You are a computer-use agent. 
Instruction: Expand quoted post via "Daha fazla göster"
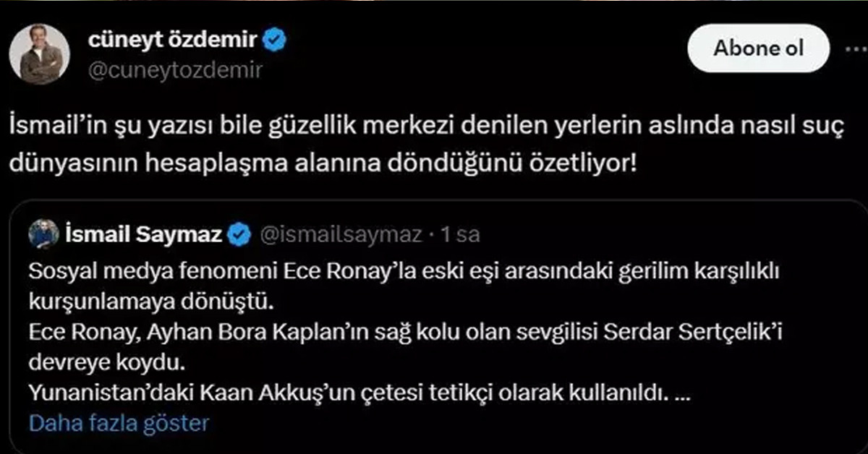pyautogui.click(x=119, y=422)
